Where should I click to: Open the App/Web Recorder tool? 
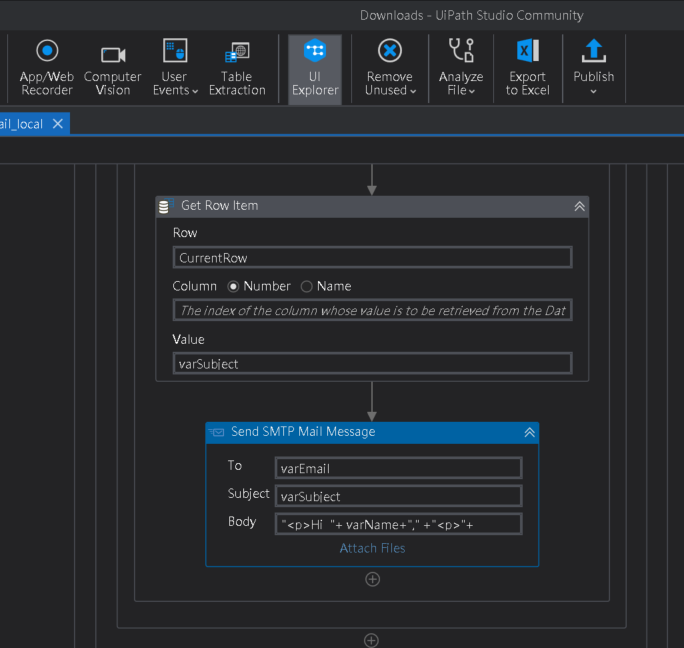(x=47, y=68)
